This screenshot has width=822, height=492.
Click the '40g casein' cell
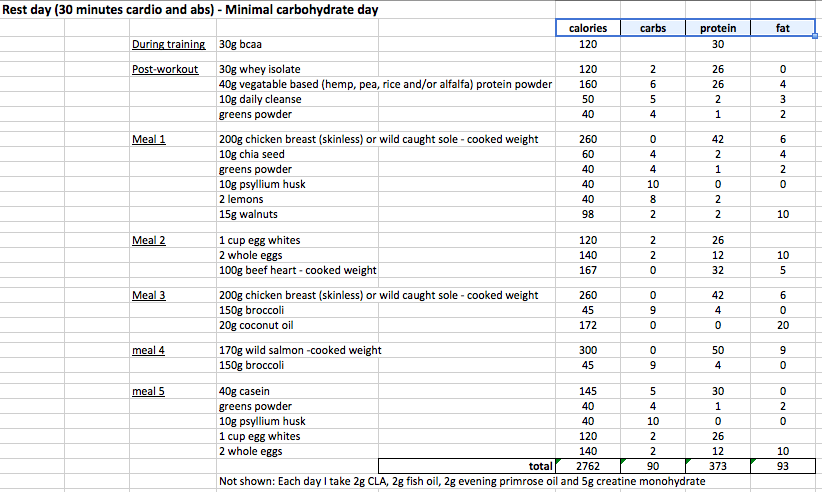pyautogui.click(x=297, y=391)
